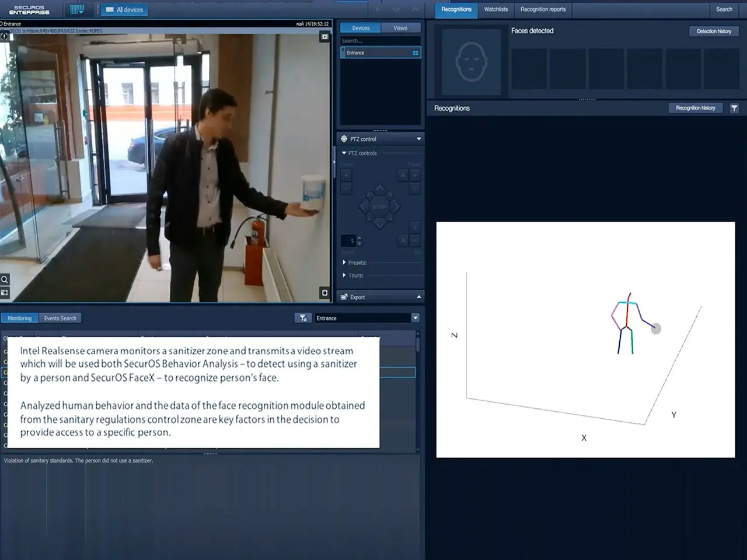
Task: Click the iris minus button
Action: point(415,240)
